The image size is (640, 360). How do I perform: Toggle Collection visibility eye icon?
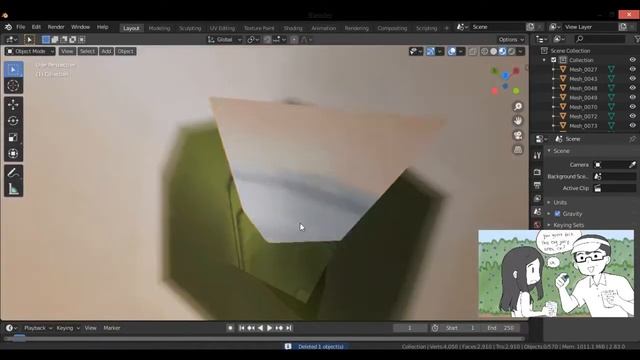click(632, 60)
